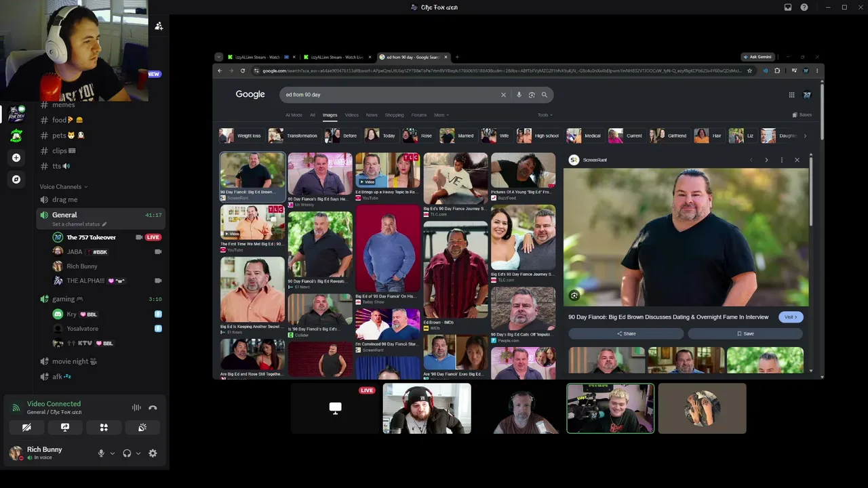The image size is (868, 488).
Task: Turn on camera in voice panel
Action: [26, 428]
